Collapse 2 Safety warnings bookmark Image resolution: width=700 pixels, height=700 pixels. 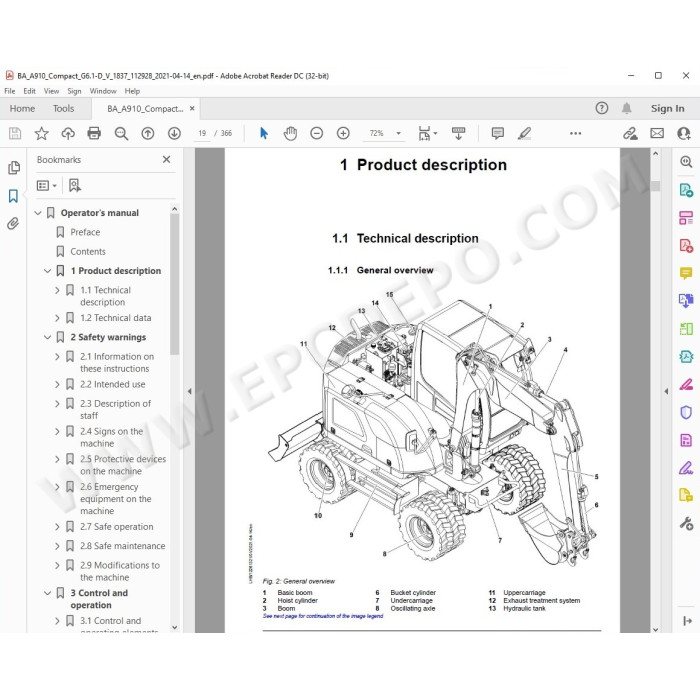tap(47, 337)
